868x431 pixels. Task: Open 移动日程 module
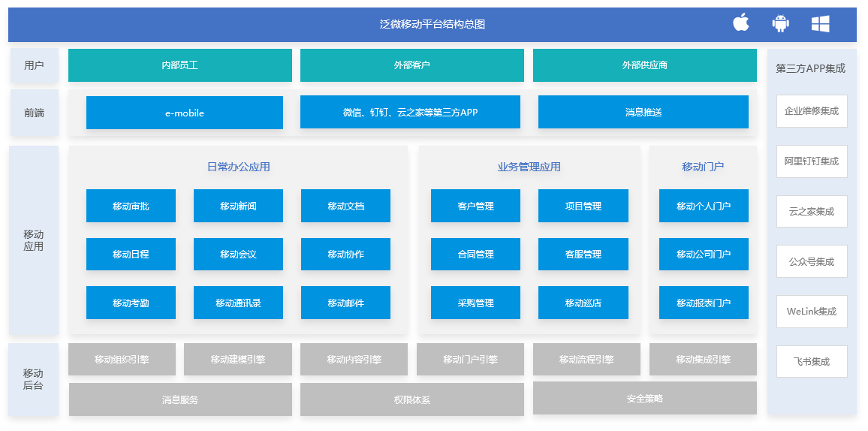click(x=131, y=254)
